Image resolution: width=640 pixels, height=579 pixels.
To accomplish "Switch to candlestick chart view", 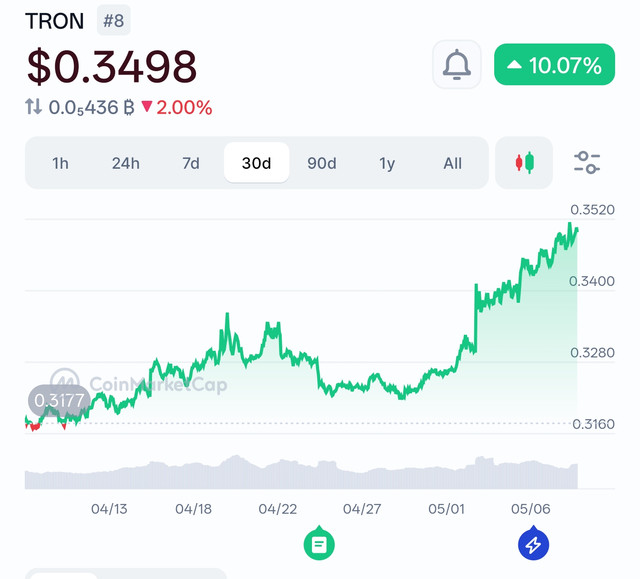I will 524,163.
